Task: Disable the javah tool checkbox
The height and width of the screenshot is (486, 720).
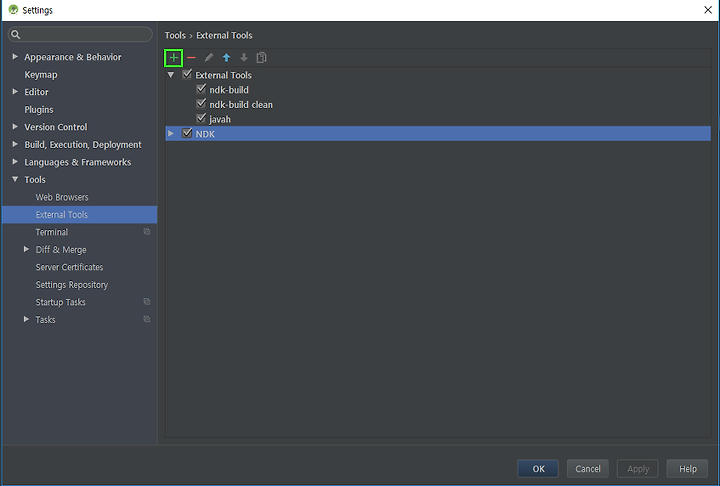Action: tap(201, 118)
